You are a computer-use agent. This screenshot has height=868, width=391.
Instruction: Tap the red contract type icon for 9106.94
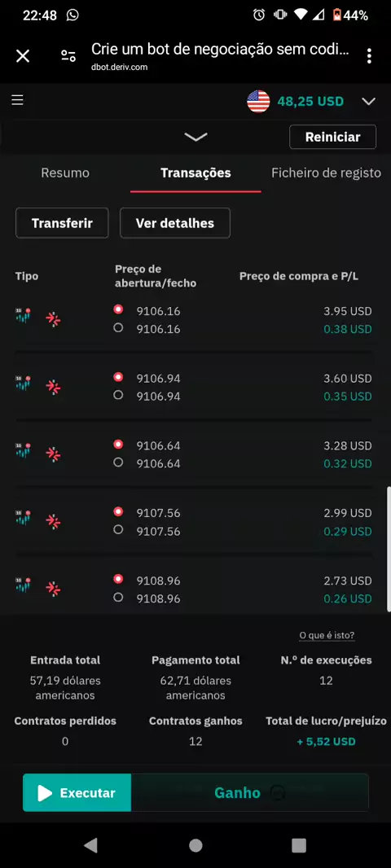click(53, 387)
